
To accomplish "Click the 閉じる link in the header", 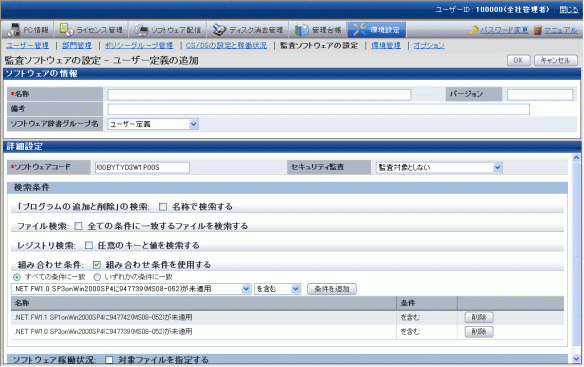I will 569,10.
